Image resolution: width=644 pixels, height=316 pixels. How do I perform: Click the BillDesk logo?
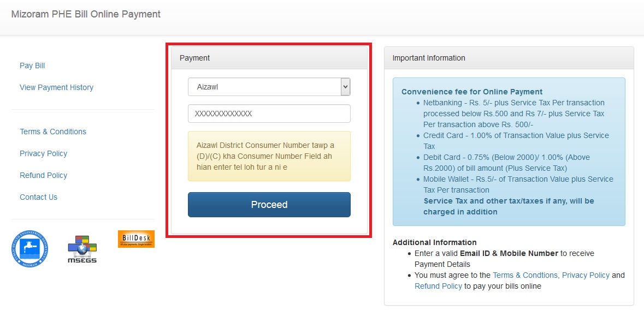136,239
